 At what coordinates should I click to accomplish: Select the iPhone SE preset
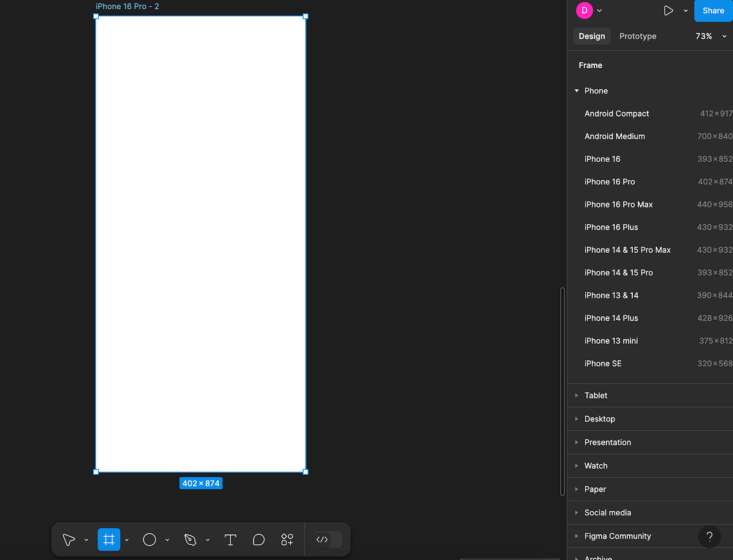603,363
